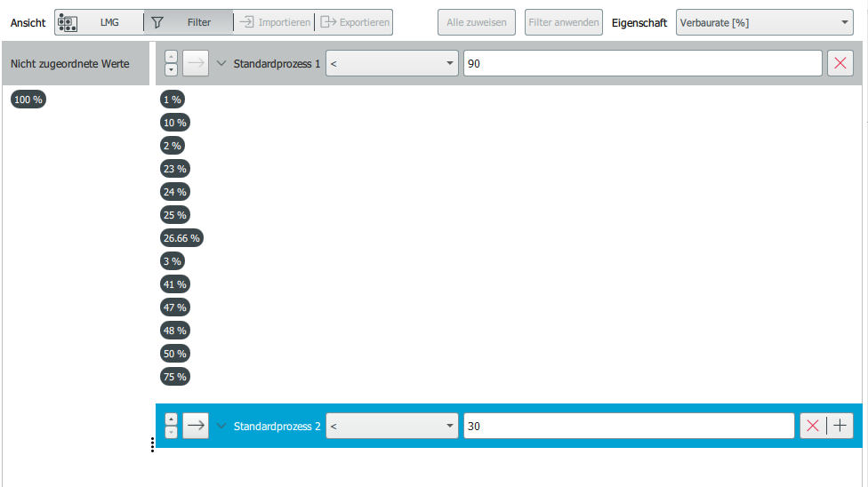Click the arrow icon beside Standardprozess 2
This screenshot has height=487, width=868.
pos(196,427)
